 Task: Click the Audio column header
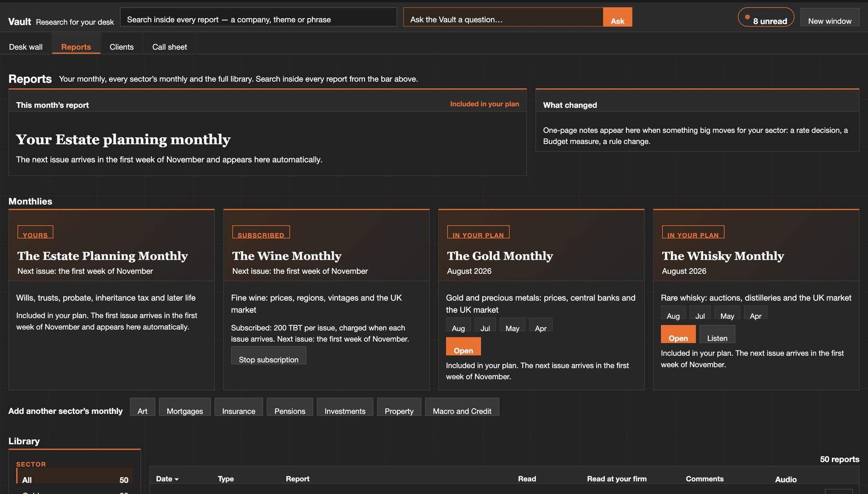click(786, 479)
